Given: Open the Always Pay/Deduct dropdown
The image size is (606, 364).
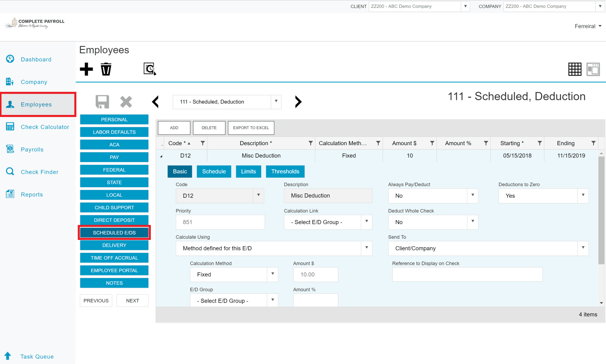Looking at the screenshot, I should [x=473, y=196].
